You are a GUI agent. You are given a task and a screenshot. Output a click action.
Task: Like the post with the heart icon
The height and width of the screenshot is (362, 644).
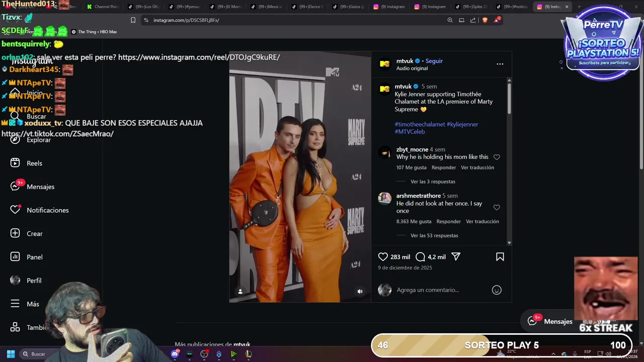(383, 257)
